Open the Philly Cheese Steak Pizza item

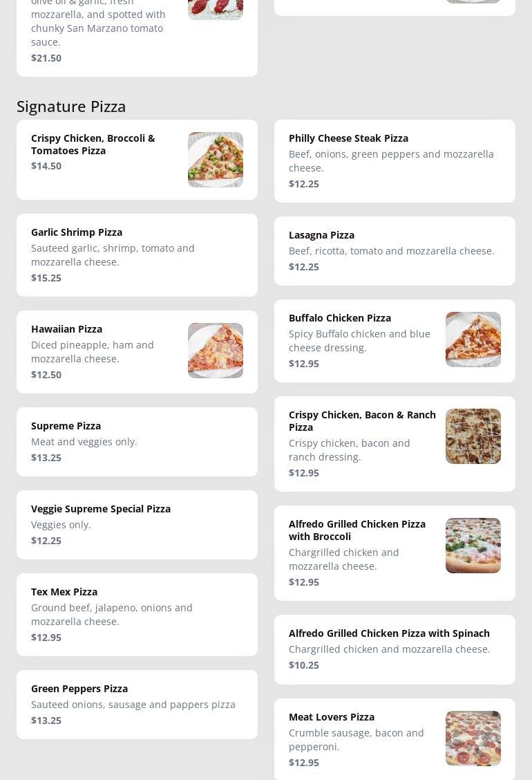348,138
